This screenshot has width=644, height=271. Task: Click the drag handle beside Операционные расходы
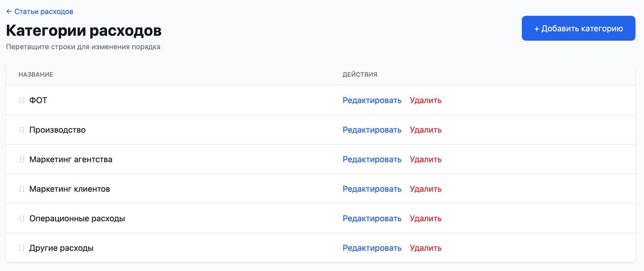coord(22,218)
